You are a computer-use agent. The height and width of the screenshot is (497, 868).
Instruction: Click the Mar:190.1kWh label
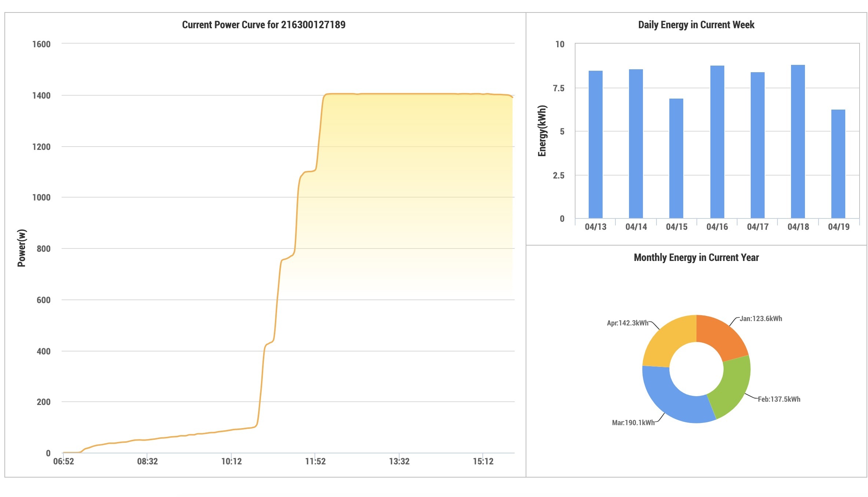633,423
